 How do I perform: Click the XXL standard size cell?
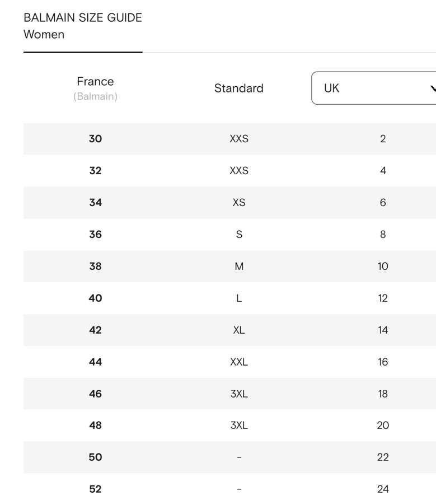tap(239, 362)
